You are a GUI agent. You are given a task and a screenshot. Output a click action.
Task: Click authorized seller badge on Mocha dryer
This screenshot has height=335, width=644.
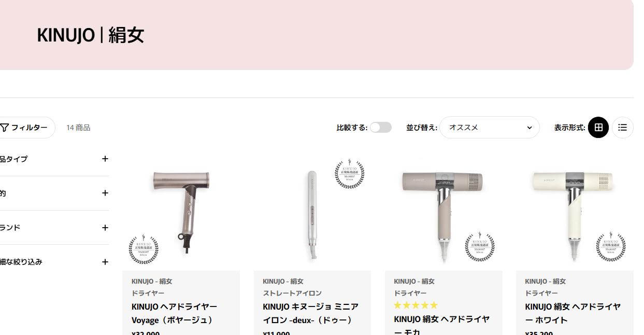tap(480, 246)
